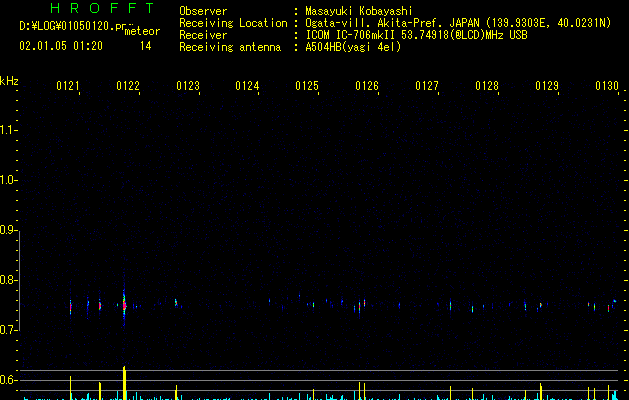Click the 0.8 kHz frequency label
629x400 pixels.
pyautogui.click(x=7, y=280)
